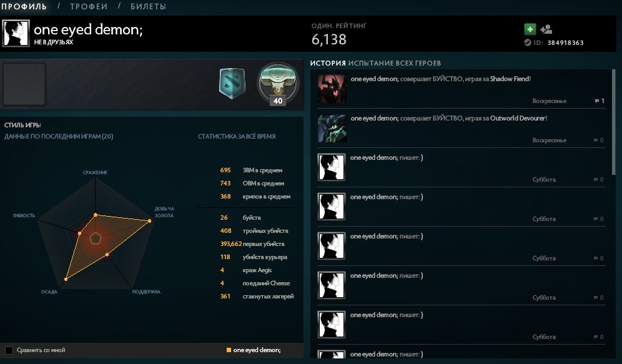
Task: Open ИСПЫТАНИЕ ВСЕХ ГЕРОЕВ section
Action: click(x=395, y=63)
